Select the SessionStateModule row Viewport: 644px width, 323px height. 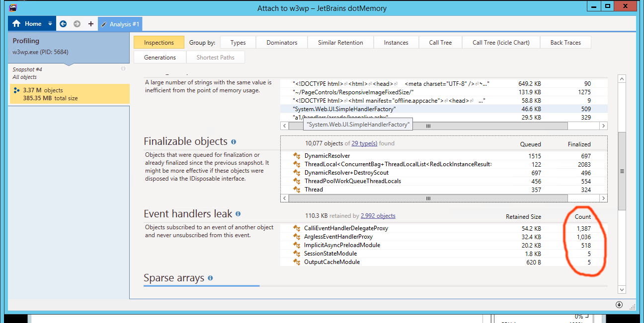pos(444,254)
